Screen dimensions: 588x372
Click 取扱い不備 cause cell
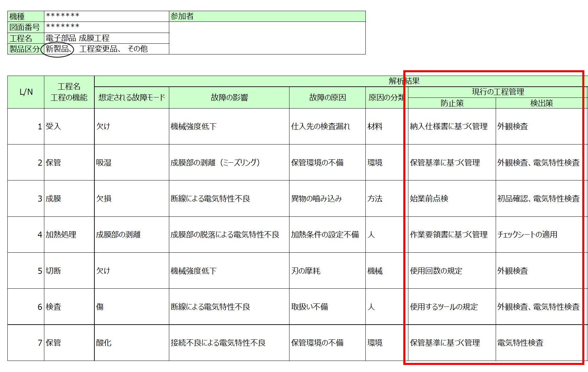pos(327,307)
